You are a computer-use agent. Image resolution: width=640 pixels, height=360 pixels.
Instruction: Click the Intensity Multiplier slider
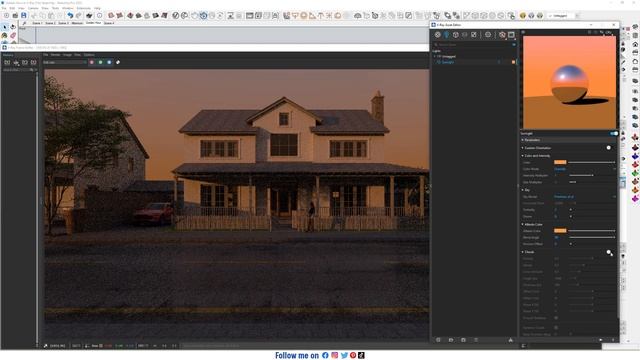tap(592, 176)
